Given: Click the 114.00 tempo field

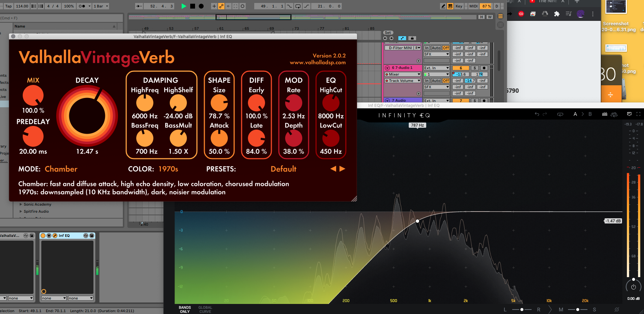Looking at the screenshot, I should [22, 6].
